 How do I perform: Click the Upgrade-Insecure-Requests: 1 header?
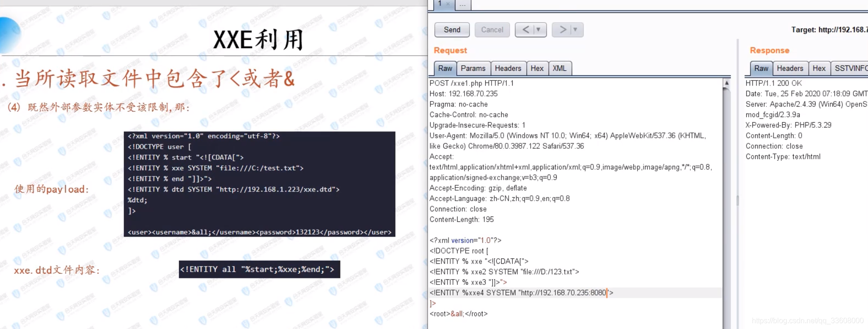[477, 125]
